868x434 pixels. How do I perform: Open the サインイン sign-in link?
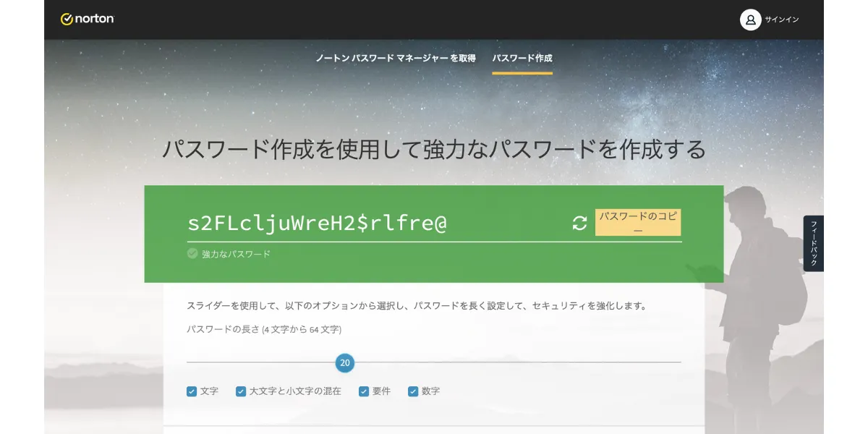point(782,20)
